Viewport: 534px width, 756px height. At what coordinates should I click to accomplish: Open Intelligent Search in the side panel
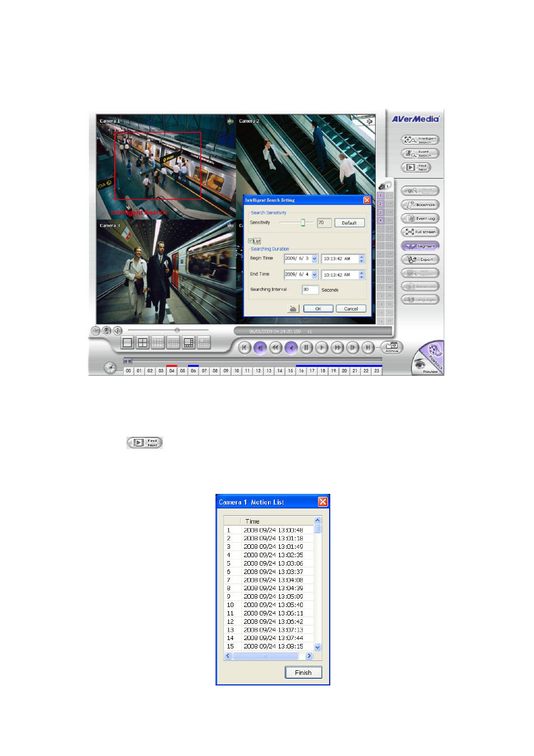tap(420, 140)
